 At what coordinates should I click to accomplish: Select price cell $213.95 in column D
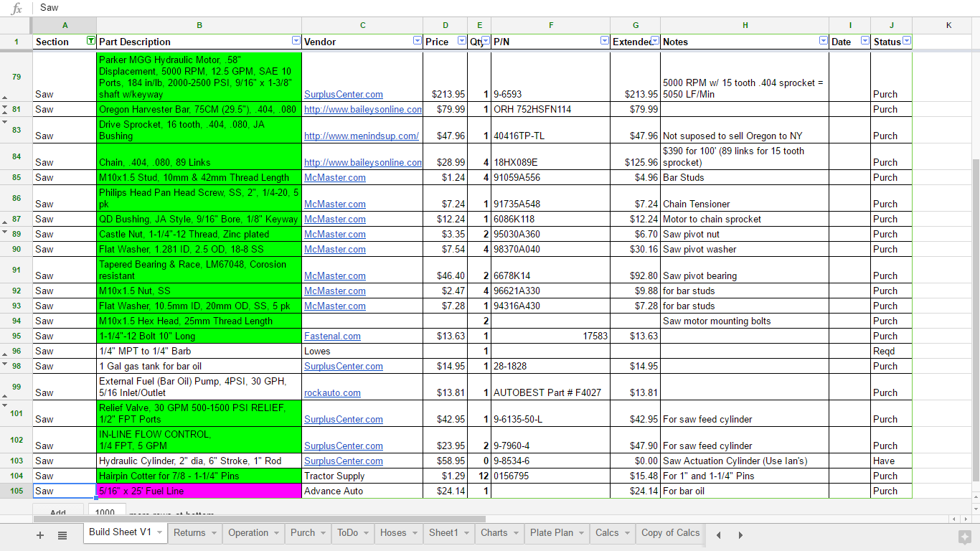coord(445,77)
